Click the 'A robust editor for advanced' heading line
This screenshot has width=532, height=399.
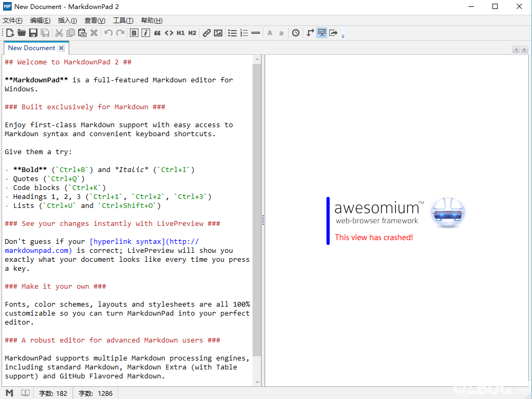coord(113,340)
